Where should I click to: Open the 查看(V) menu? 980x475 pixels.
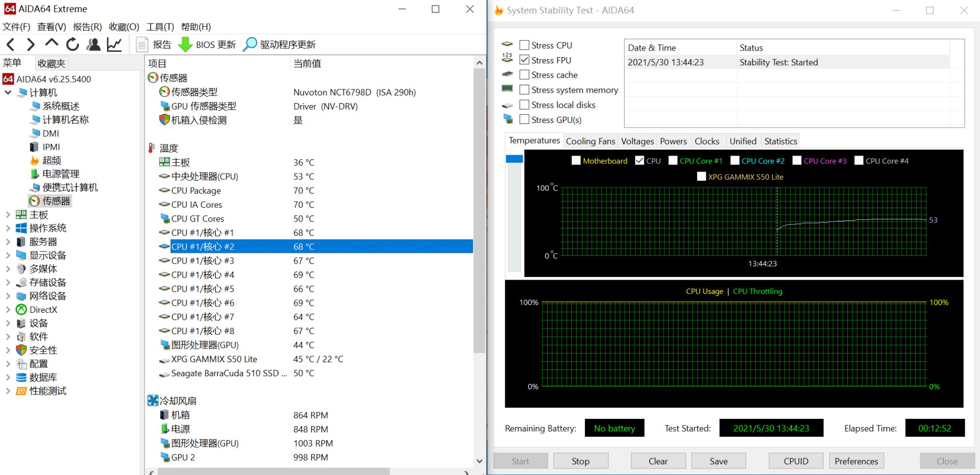click(x=52, y=27)
